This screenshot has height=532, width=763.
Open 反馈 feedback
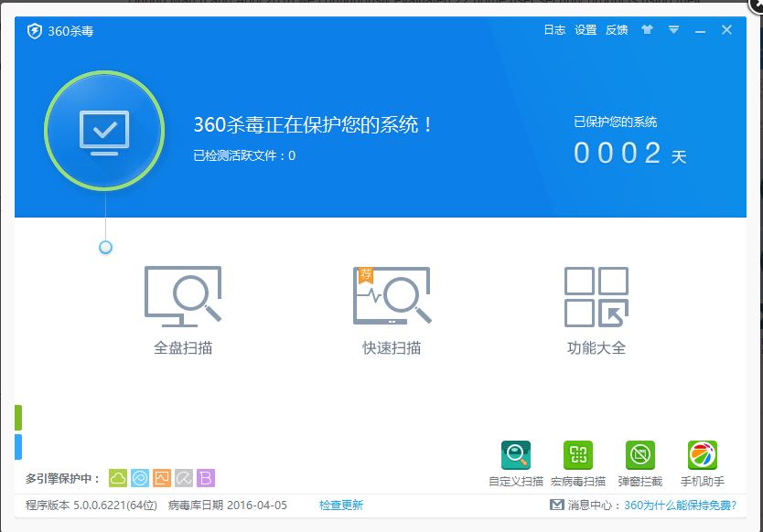tap(617, 30)
